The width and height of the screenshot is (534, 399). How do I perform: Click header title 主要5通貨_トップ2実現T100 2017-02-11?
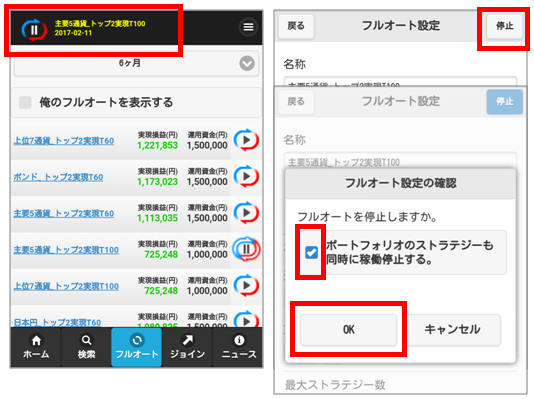[100, 28]
